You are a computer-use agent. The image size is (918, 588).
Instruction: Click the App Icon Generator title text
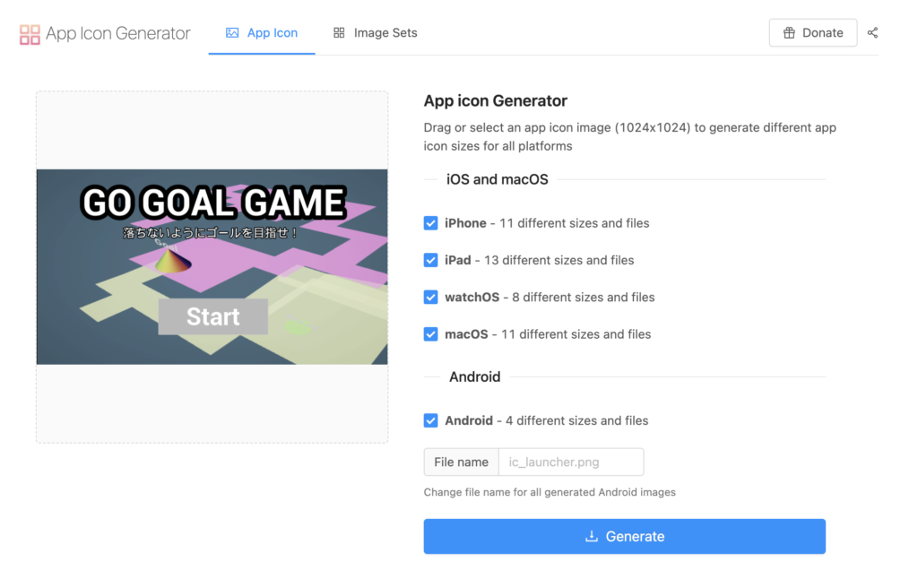coord(118,33)
